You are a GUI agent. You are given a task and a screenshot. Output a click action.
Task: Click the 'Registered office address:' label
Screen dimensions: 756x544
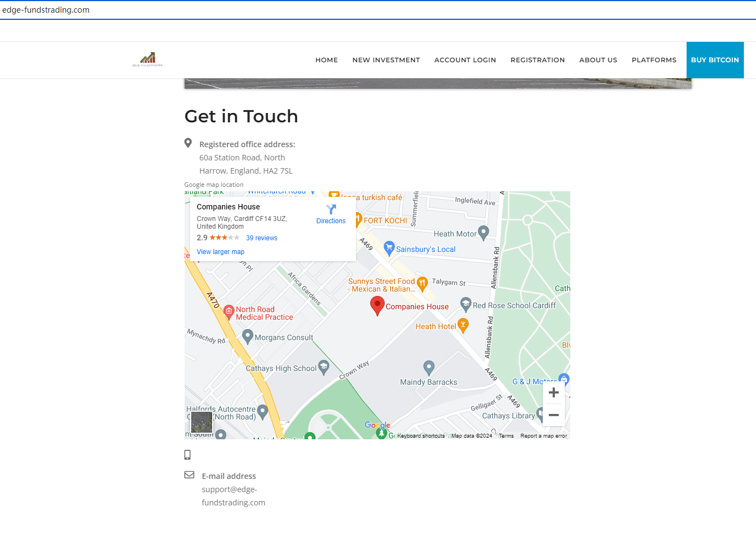pyautogui.click(x=247, y=144)
